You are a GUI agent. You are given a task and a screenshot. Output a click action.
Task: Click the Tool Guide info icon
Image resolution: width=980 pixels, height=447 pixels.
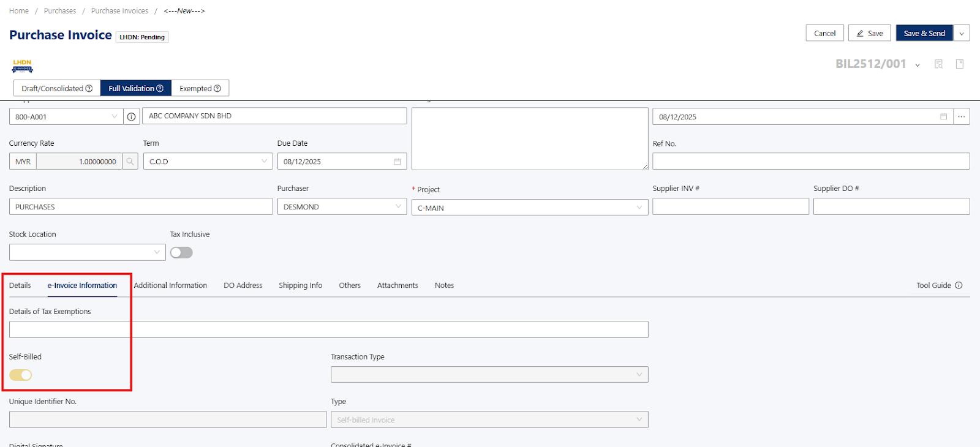coord(959,285)
